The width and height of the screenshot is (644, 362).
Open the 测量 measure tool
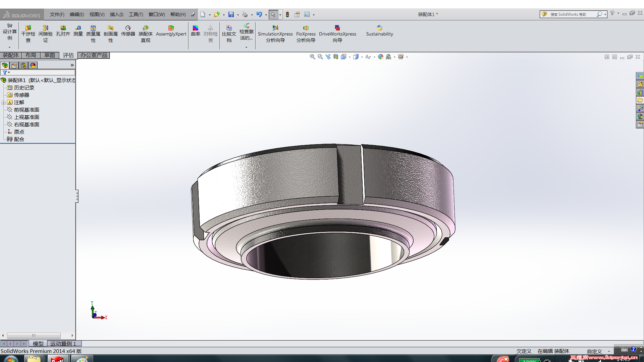pyautogui.click(x=78, y=28)
